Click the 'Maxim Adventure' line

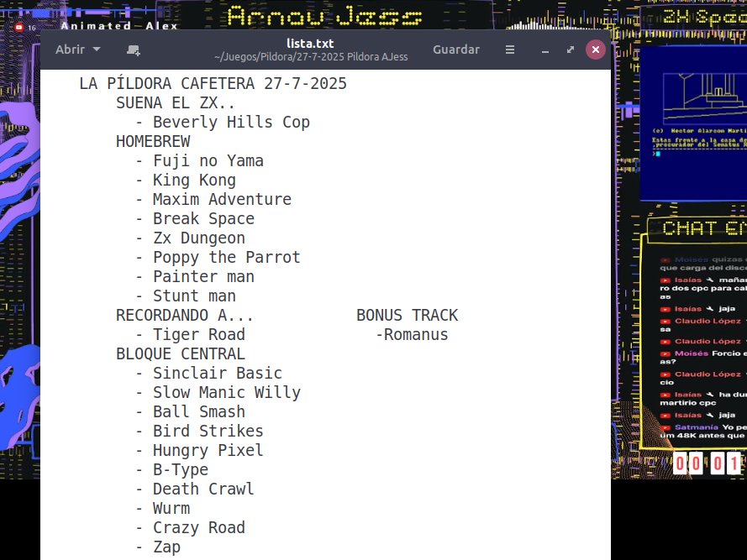pos(213,199)
